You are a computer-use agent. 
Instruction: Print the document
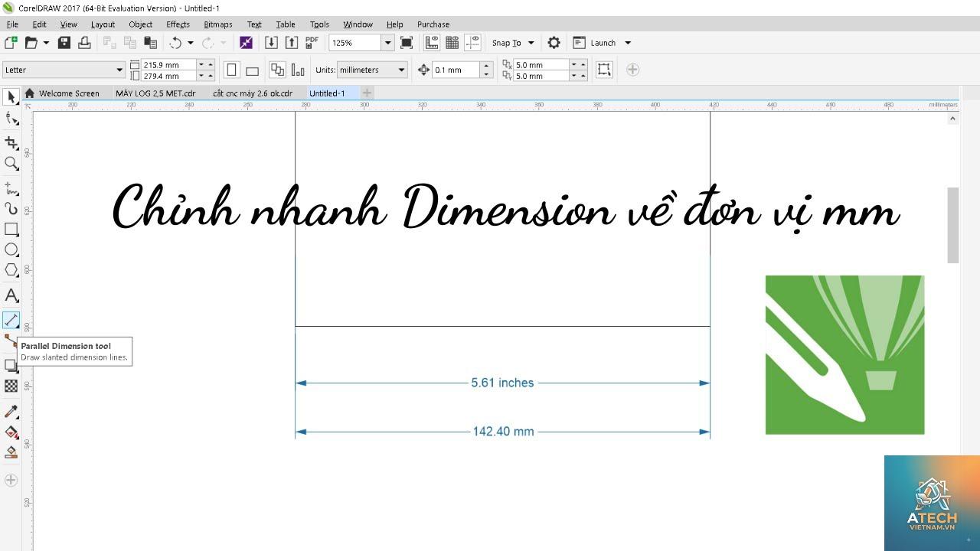[85, 43]
